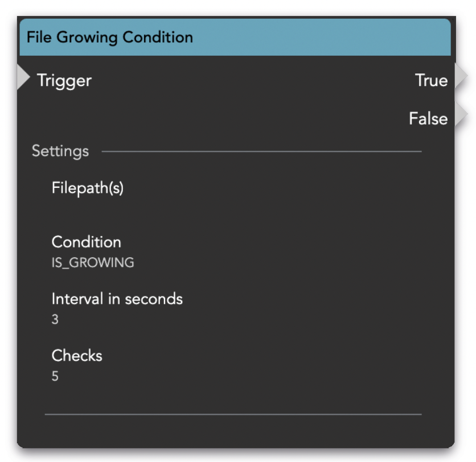Screen dimensions: 476x462
Task: Click the False output label
Action: 428,118
